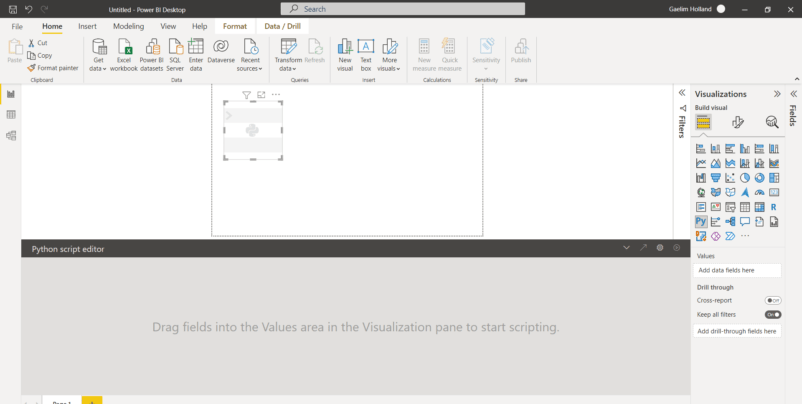802x404 pixels.
Task: Open the Report view in left sidebar
Action: 11,94
